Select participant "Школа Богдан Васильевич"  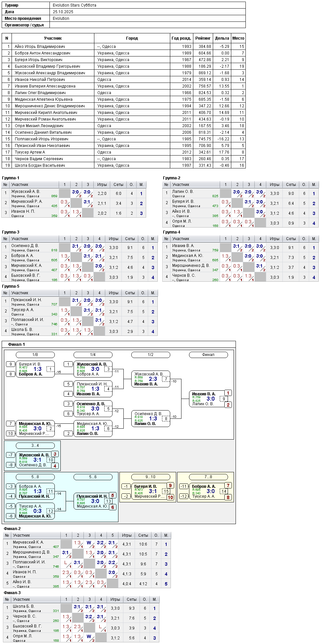point(40,165)
